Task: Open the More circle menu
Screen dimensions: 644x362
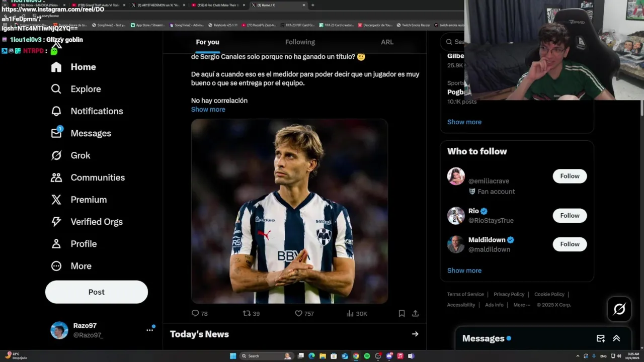Action: (56, 266)
